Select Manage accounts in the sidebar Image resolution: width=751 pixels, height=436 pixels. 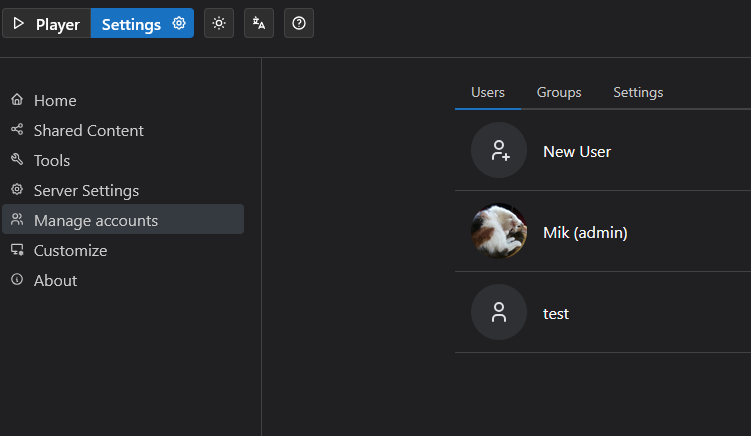(x=123, y=219)
